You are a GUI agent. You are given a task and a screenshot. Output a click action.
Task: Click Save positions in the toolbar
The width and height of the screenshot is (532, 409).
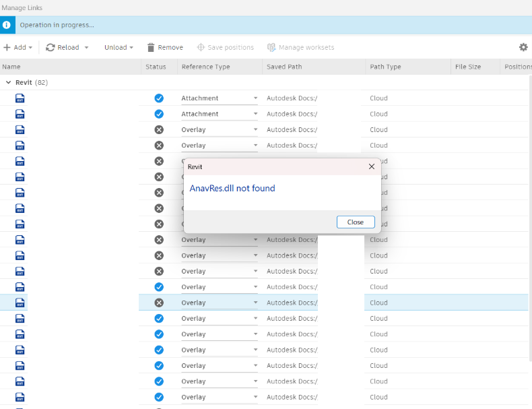click(226, 47)
